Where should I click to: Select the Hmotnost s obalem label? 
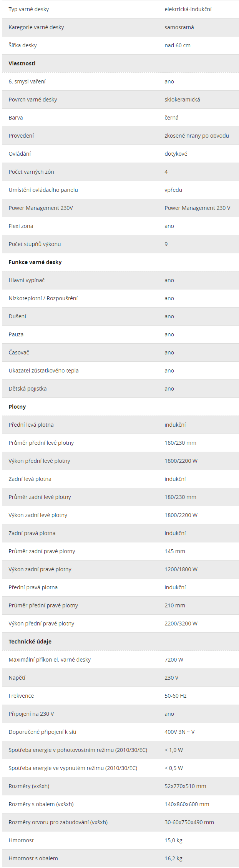coord(33,858)
